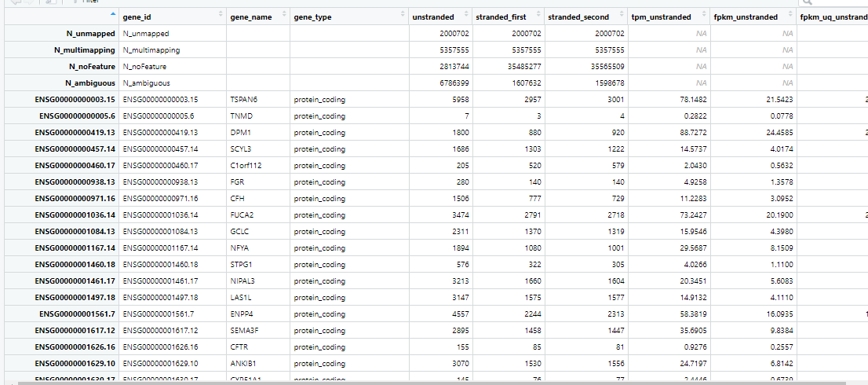Screen dimensions: 868x385
Task: Click stranded_second value 35565509
Action: pyautogui.click(x=606, y=67)
